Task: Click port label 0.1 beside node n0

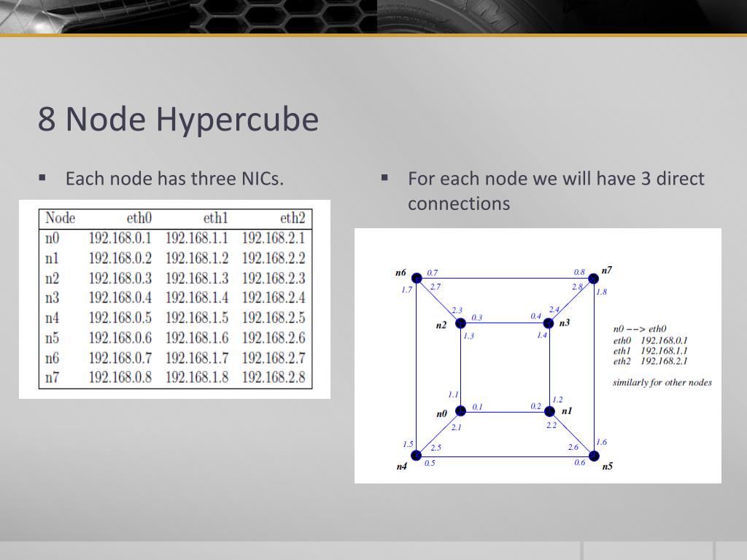Action: [x=477, y=407]
